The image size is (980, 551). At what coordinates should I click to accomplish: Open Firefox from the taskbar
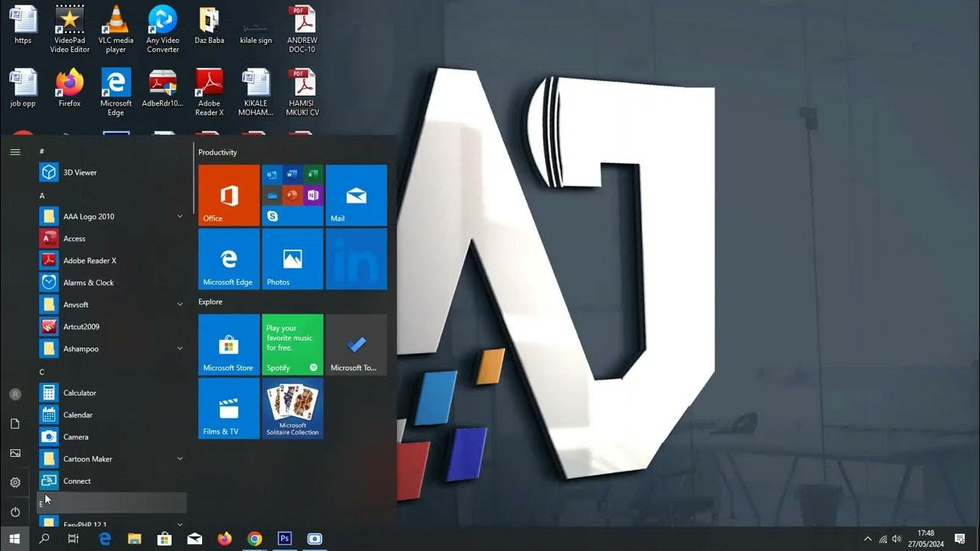(224, 539)
